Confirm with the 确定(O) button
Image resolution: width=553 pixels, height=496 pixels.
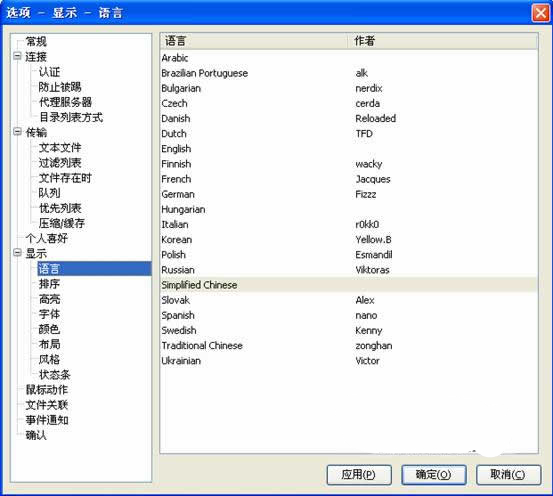[x=434, y=475]
